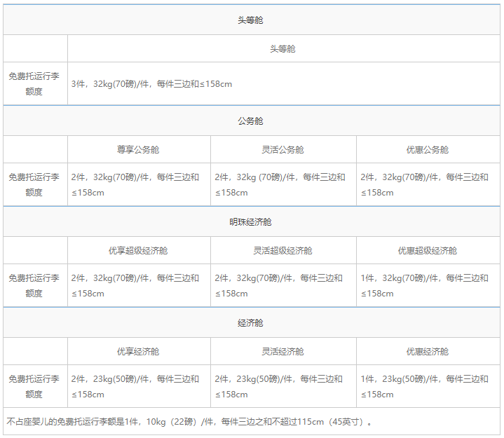Click the allowance cell under 灵活超级经济舱
Screen dimensions: 504x438
click(x=282, y=286)
